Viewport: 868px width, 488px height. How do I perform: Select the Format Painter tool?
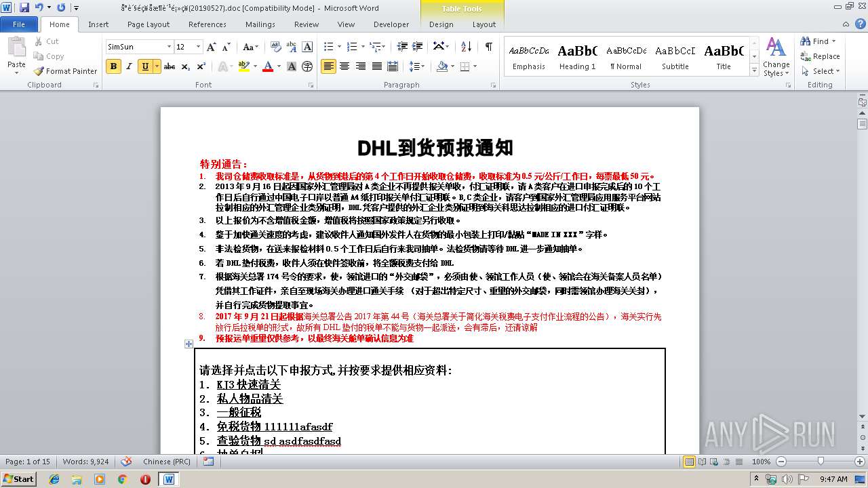[x=66, y=71]
